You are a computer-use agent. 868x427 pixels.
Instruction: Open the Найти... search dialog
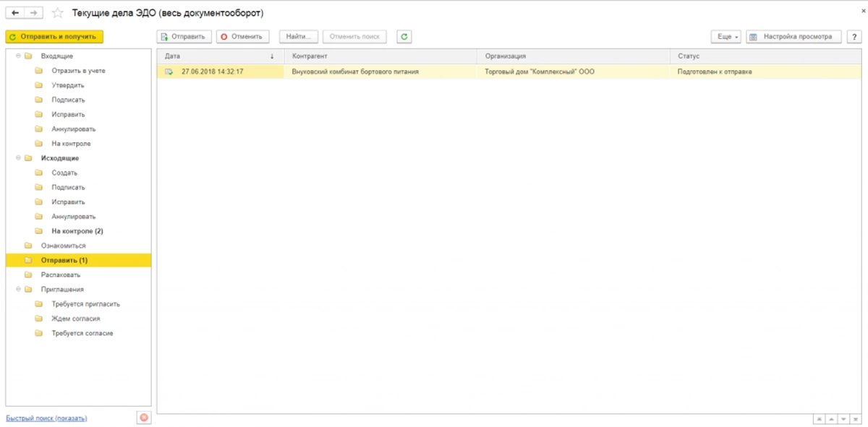click(x=299, y=36)
